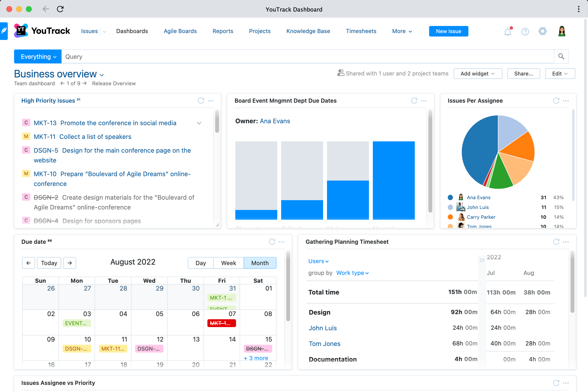Go to previous month in calendar
588x392 pixels.
(28, 263)
